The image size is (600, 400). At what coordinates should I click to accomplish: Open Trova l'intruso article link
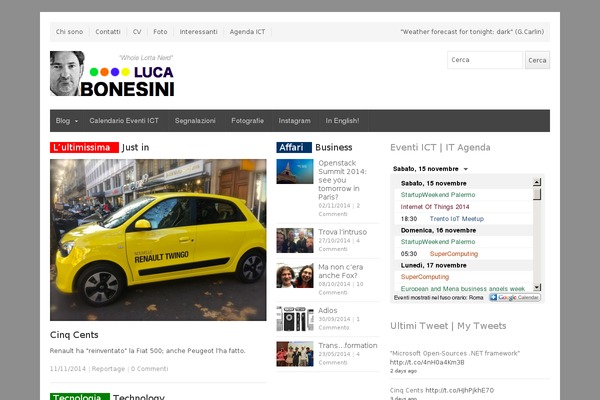point(342,232)
